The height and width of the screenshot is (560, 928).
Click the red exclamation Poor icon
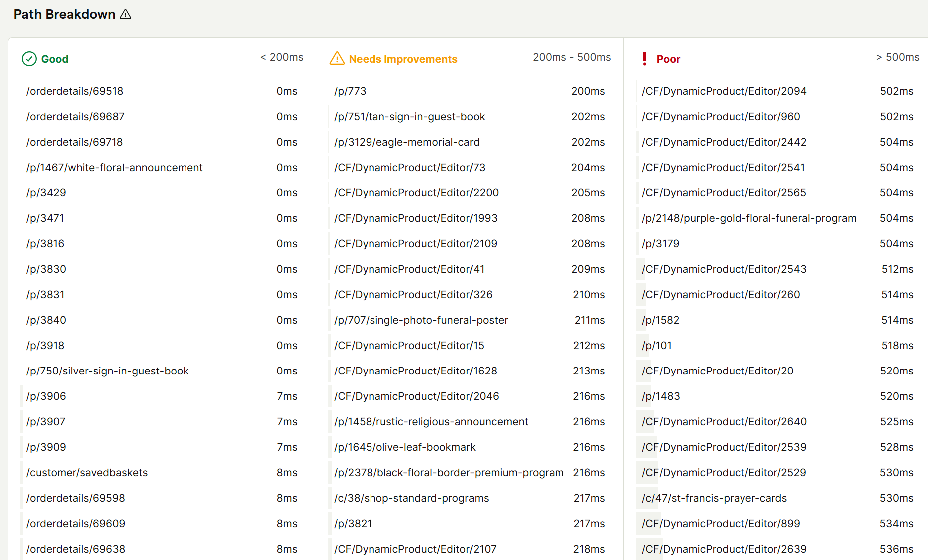[645, 59]
